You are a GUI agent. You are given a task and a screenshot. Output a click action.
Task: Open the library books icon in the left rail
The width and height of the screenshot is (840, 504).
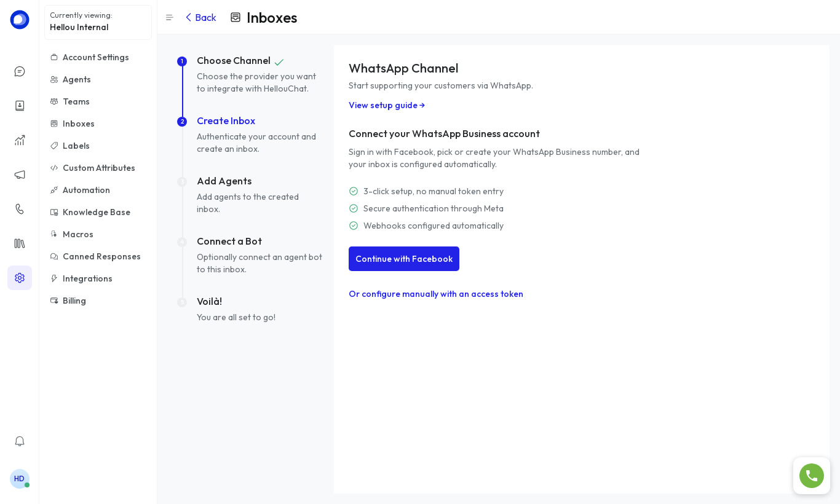(20, 243)
